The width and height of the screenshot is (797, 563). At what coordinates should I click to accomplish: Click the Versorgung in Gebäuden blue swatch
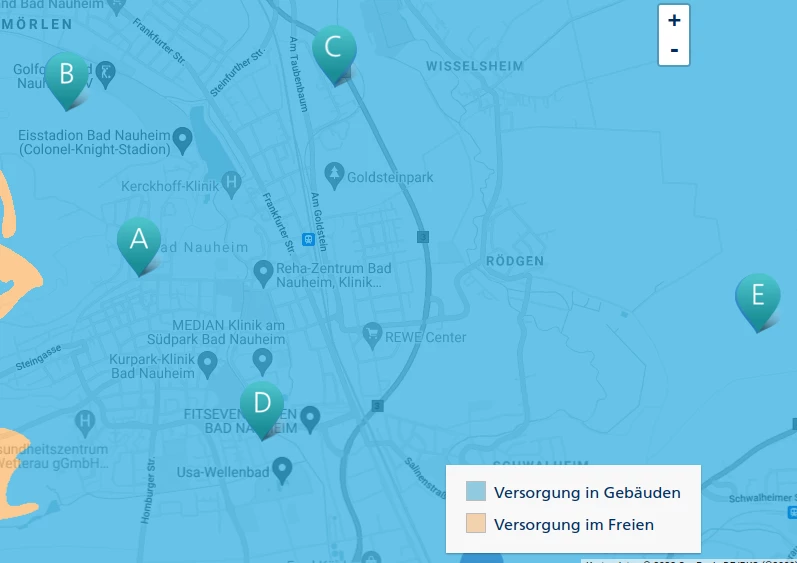(x=476, y=491)
